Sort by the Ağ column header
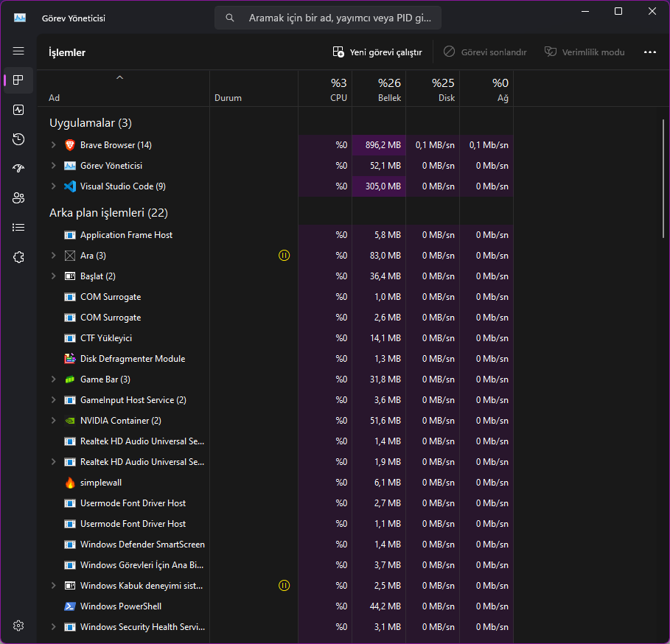This screenshot has height=644, width=670. [486, 89]
